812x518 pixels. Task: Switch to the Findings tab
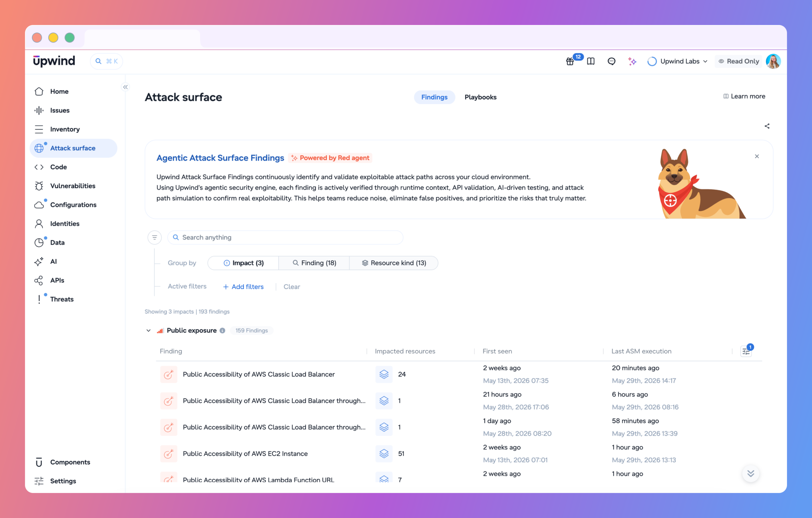[434, 97]
